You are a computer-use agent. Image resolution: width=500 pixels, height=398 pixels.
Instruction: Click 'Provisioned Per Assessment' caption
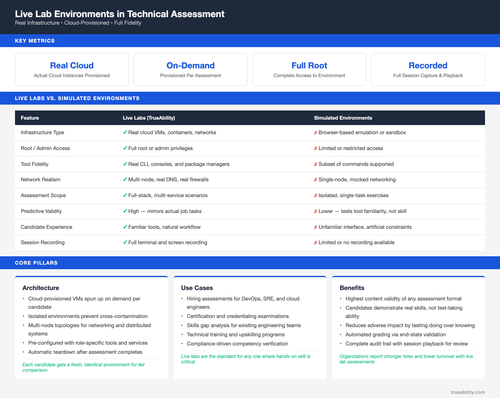pos(190,76)
